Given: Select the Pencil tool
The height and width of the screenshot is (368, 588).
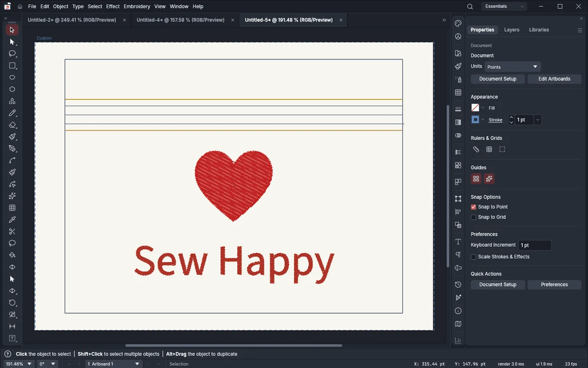Looking at the screenshot, I should [x=12, y=113].
